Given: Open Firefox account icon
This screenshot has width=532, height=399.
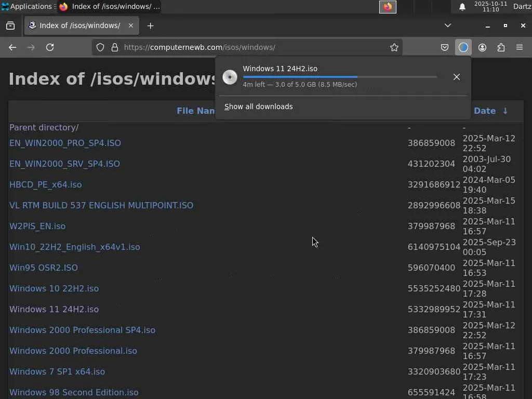Looking at the screenshot, I should 482,47.
